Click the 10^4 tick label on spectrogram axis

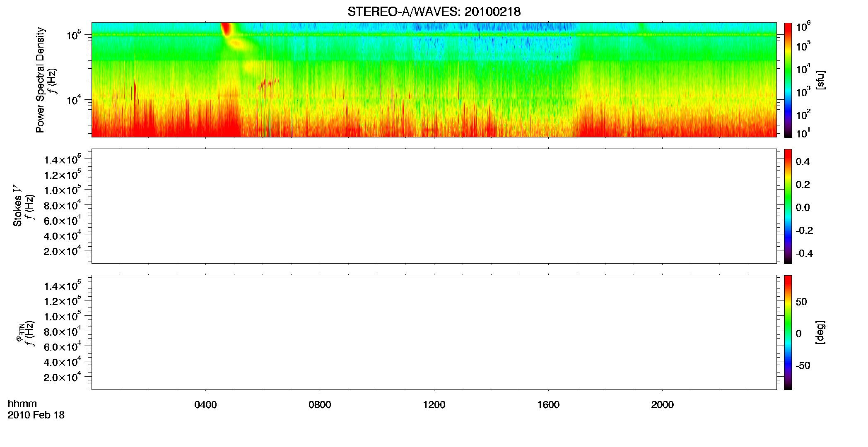click(x=73, y=99)
